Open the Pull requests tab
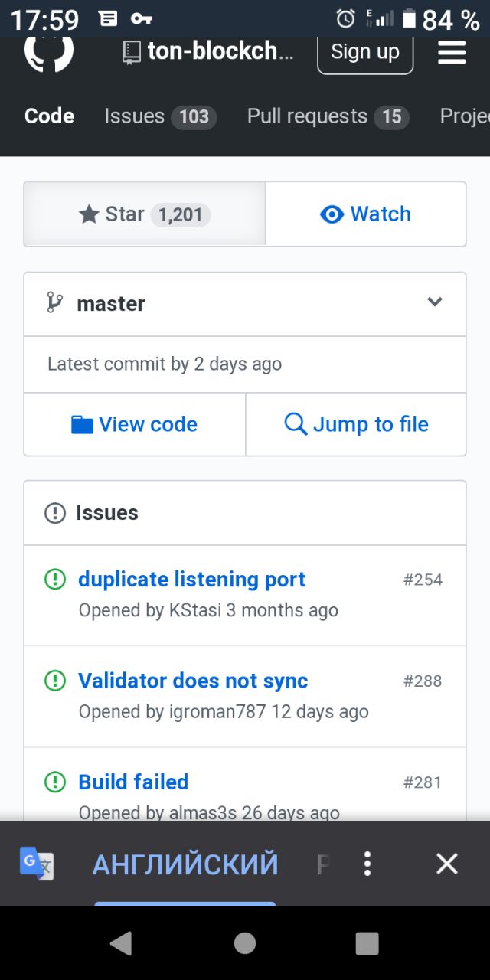This screenshot has width=490, height=980. click(328, 116)
